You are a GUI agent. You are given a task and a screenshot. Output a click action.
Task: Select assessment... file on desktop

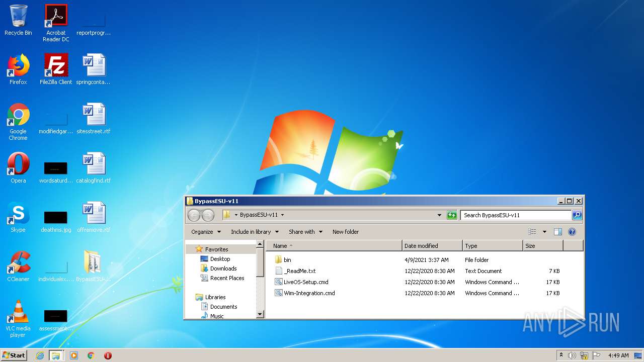[56, 320]
